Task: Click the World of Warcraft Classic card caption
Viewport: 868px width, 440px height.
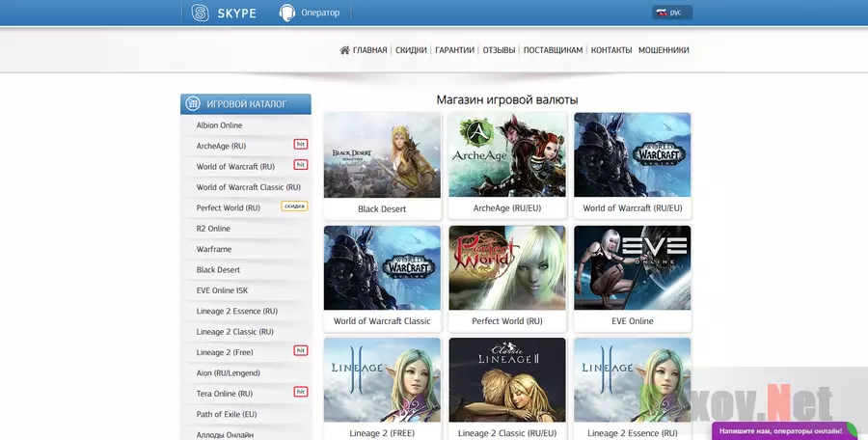Action: click(x=382, y=321)
